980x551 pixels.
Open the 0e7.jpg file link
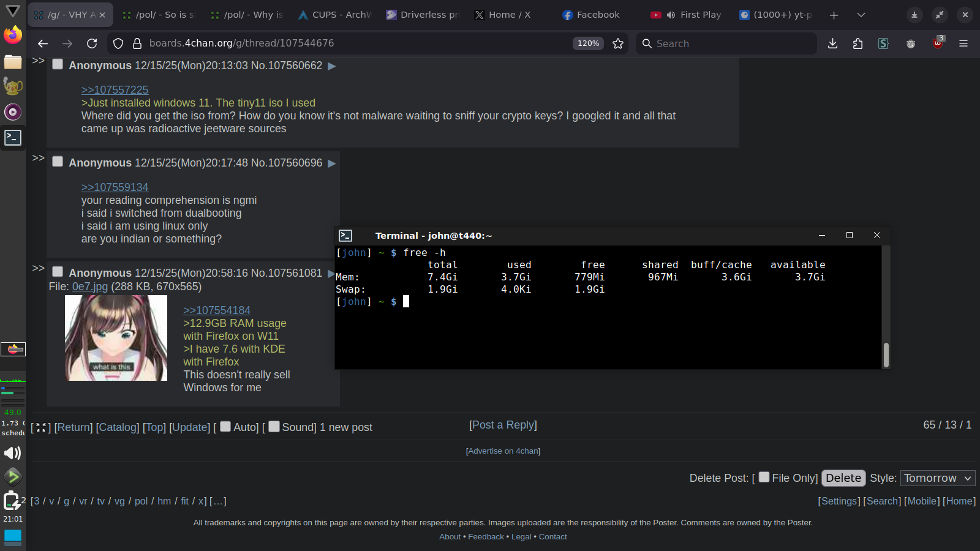(x=90, y=287)
